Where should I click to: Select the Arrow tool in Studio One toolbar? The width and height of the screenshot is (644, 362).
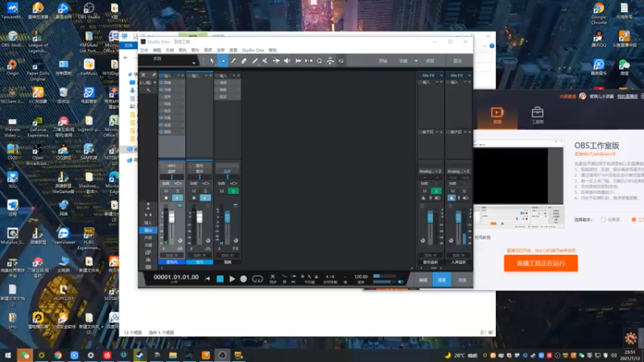(x=213, y=60)
